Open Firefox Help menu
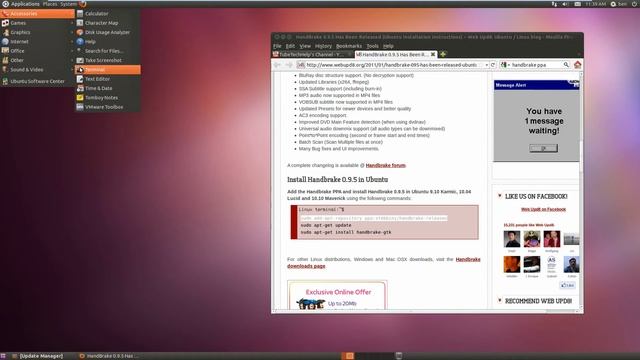Screen dimensions: 640x360 (388, 46)
